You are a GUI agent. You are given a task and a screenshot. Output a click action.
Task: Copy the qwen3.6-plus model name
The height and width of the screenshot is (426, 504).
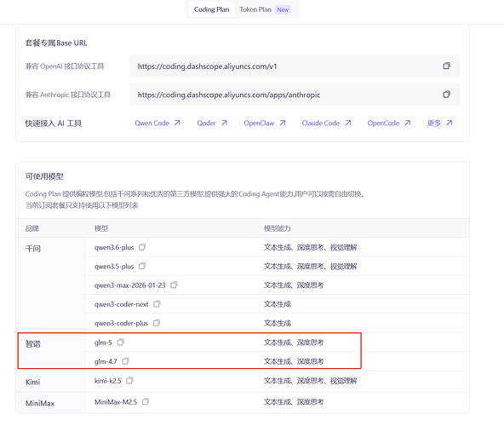(142, 247)
